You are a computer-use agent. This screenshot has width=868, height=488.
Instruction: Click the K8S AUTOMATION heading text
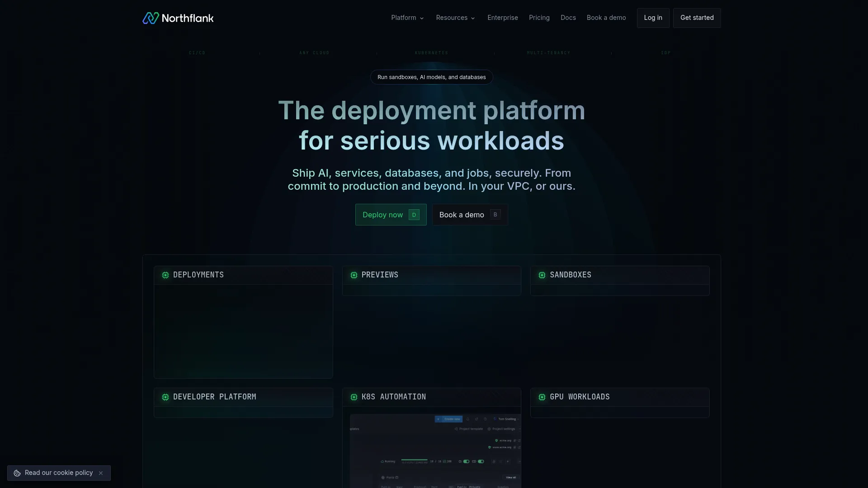pos(394,397)
